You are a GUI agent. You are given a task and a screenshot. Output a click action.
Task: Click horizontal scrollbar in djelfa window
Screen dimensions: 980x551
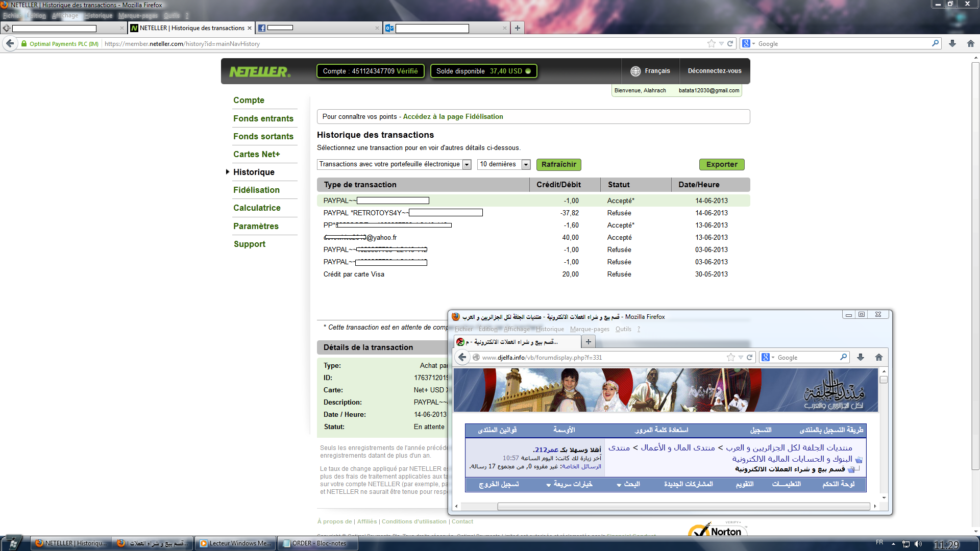(684, 507)
